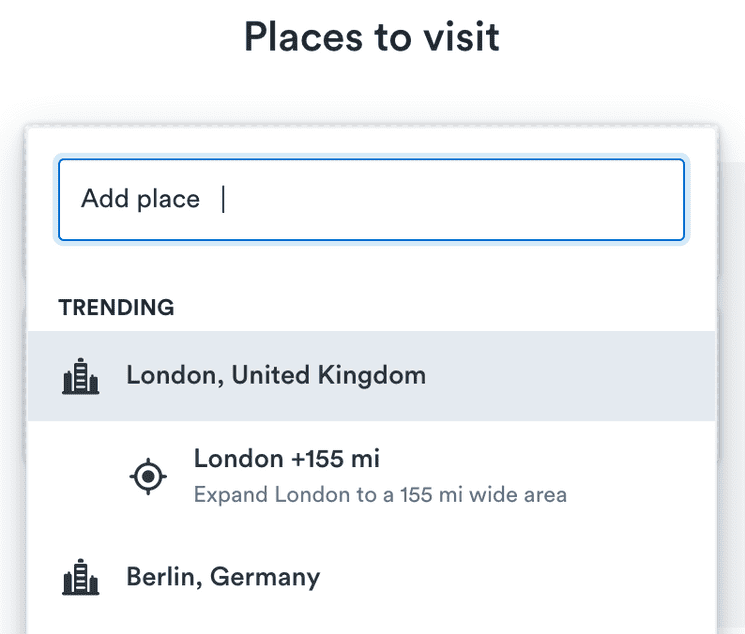This screenshot has width=745, height=634.
Task: Click the "Add place" label inside the search box
Action: tap(140, 200)
